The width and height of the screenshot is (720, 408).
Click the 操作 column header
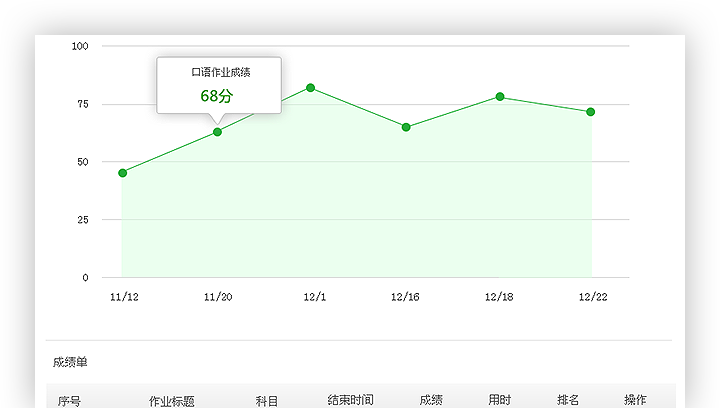(635, 400)
